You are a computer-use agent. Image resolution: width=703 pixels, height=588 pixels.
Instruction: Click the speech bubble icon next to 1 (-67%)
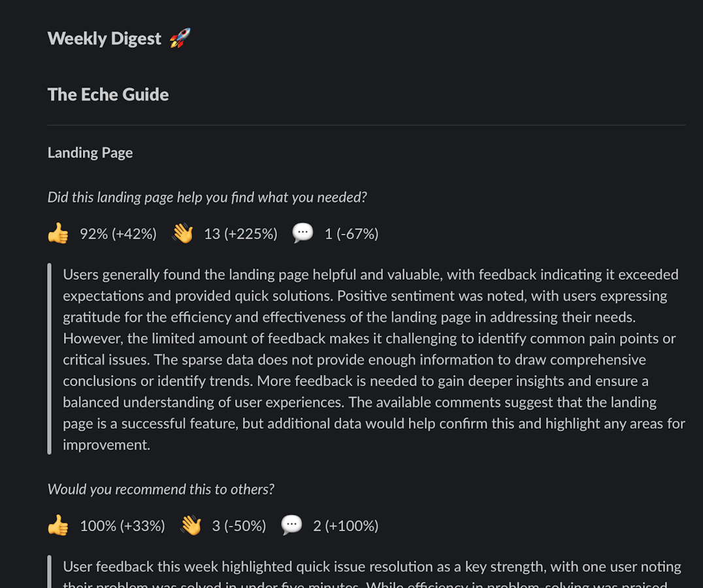[302, 233]
